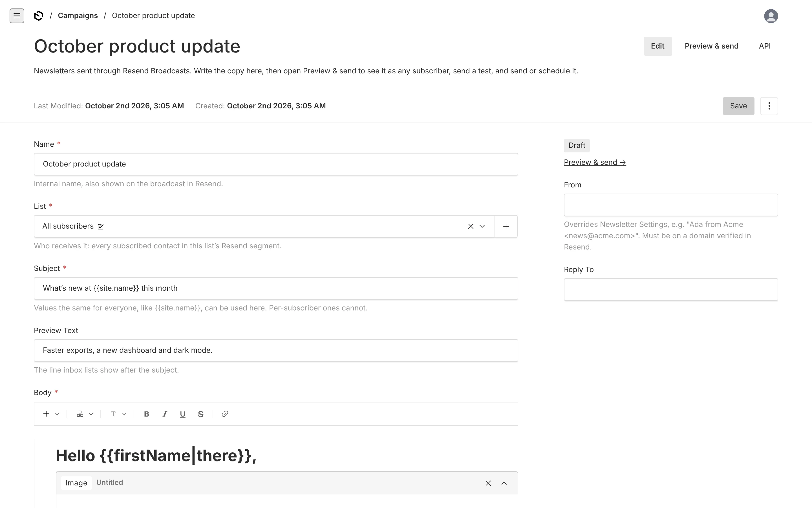812x508 pixels.
Task: Go to Campaigns breadcrumb
Action: [78, 16]
